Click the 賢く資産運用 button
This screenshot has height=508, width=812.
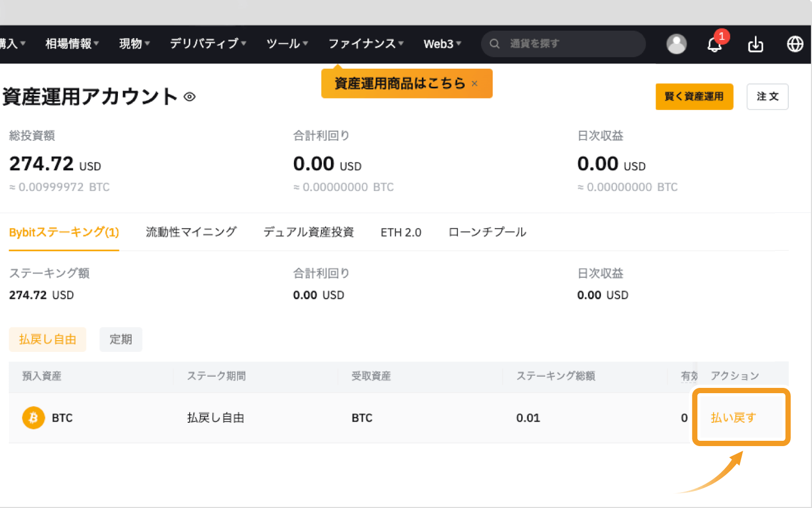tap(694, 96)
